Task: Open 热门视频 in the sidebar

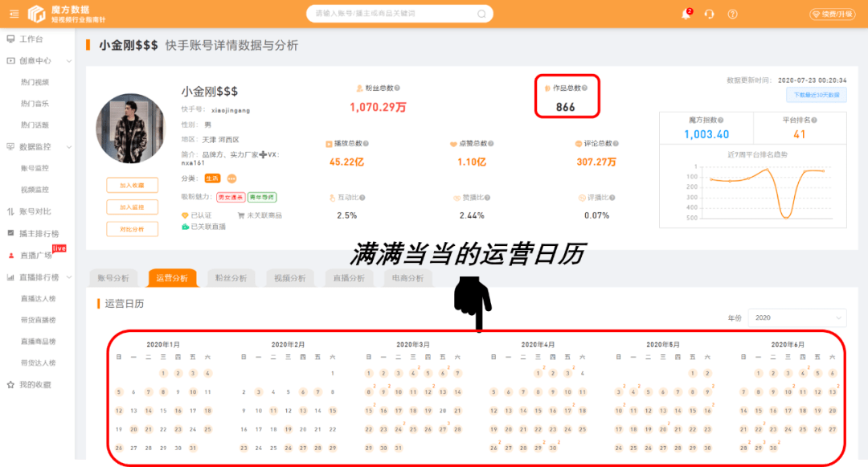Action: pos(35,82)
